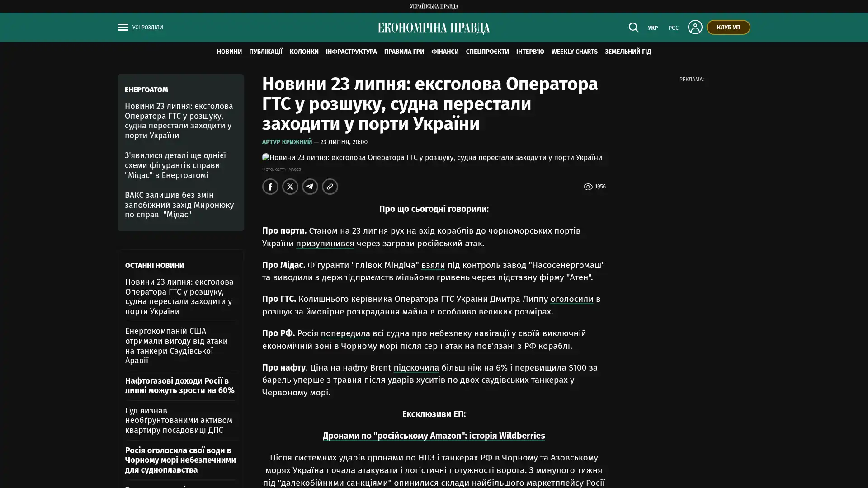
Task: Go to Фінанси section
Action: tap(445, 52)
